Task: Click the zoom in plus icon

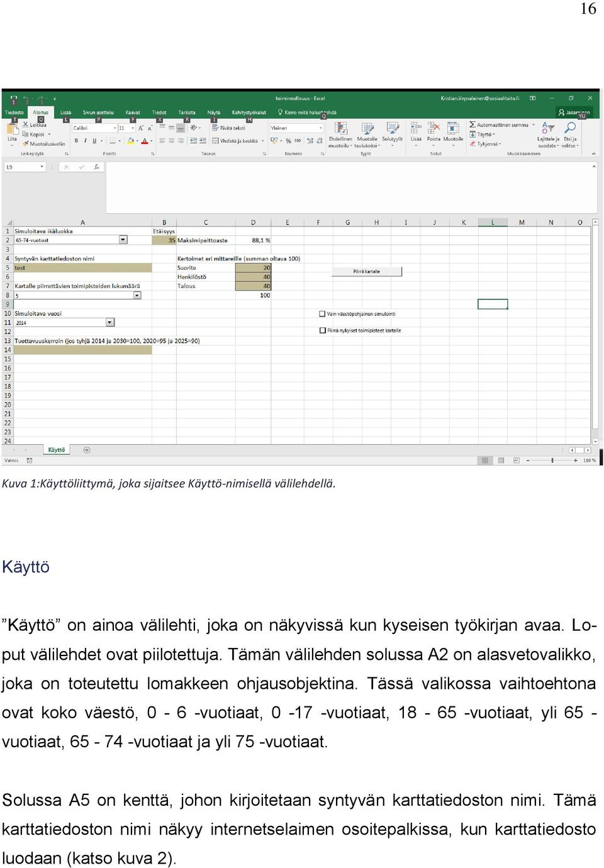Action: tap(576, 460)
